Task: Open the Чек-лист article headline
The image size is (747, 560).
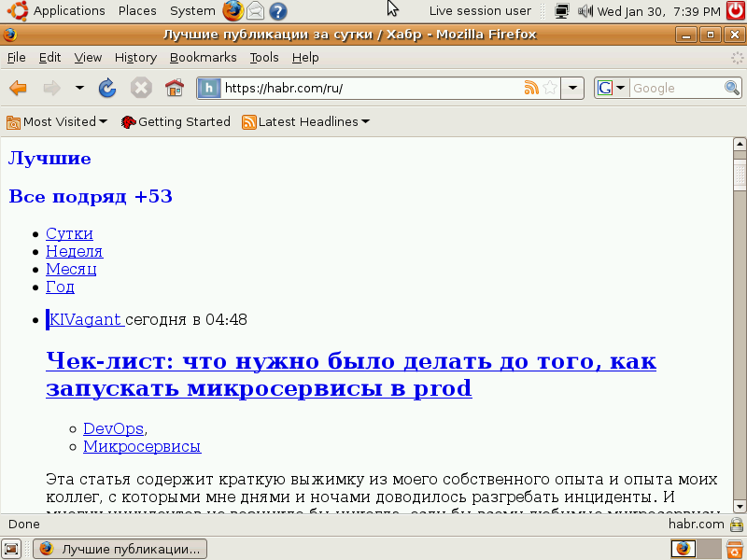Action: point(351,374)
